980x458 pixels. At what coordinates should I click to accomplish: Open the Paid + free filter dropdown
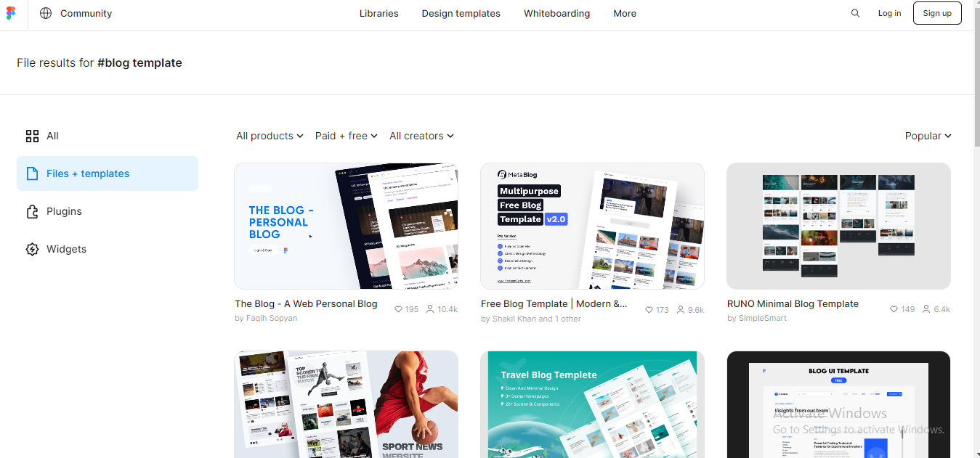pyautogui.click(x=347, y=136)
